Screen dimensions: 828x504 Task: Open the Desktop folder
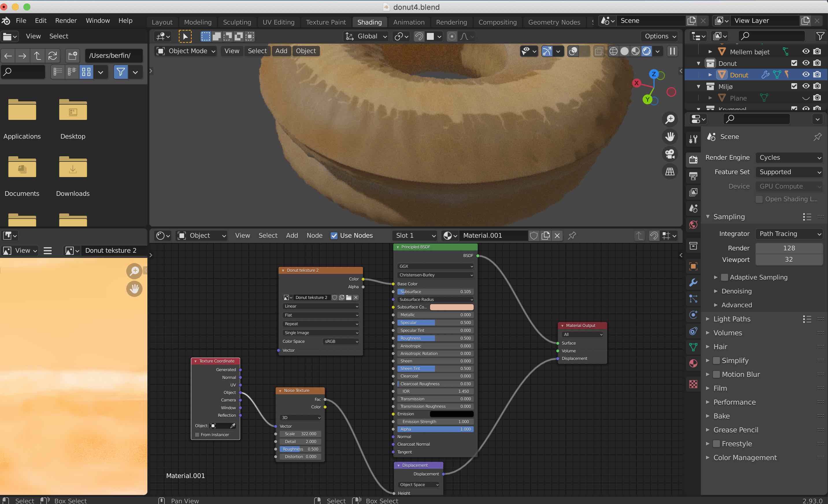73,119
